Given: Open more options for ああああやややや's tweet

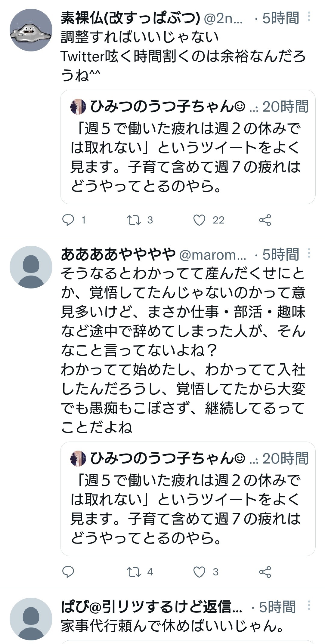Looking at the screenshot, I should tap(309, 254).
